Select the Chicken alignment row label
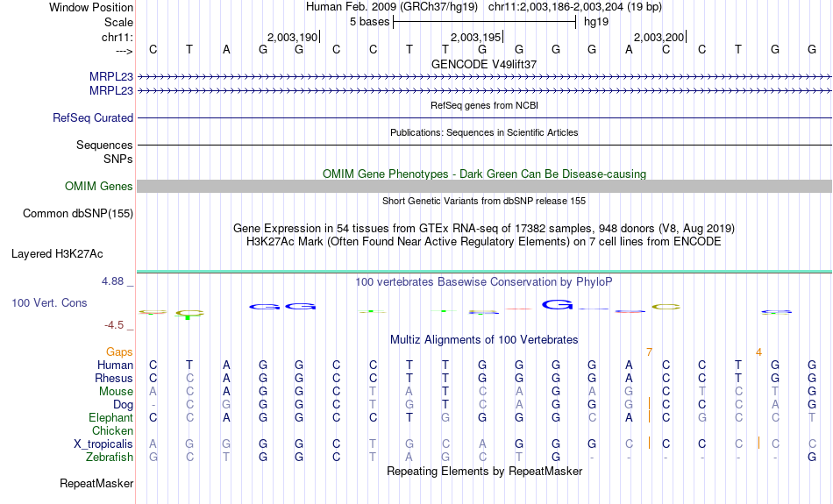This screenshot has width=833, height=504. click(112, 430)
